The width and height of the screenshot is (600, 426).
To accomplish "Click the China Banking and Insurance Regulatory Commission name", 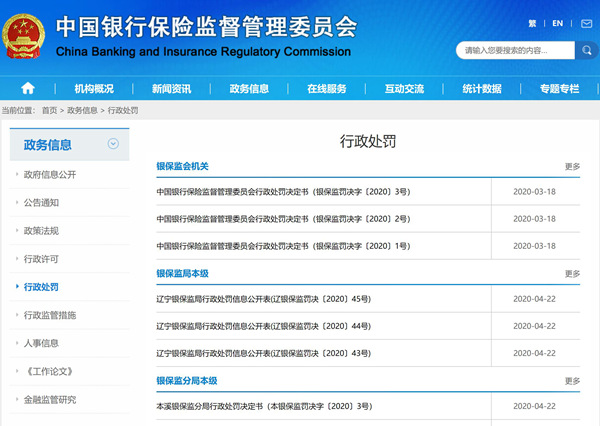I will click(203, 52).
